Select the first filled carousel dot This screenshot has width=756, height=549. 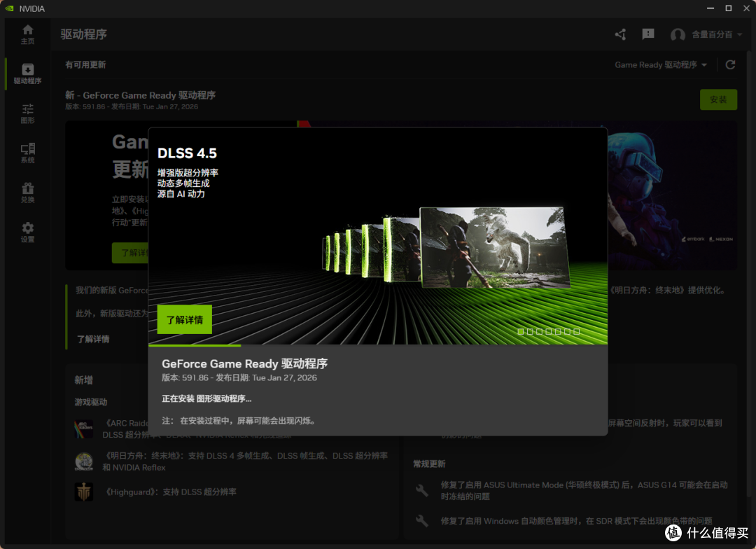coord(521,331)
